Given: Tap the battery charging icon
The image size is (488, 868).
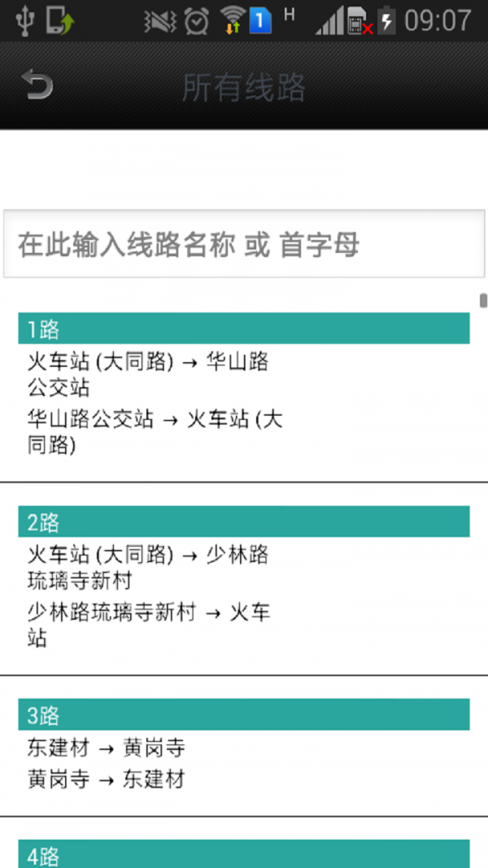Looking at the screenshot, I should [x=387, y=20].
